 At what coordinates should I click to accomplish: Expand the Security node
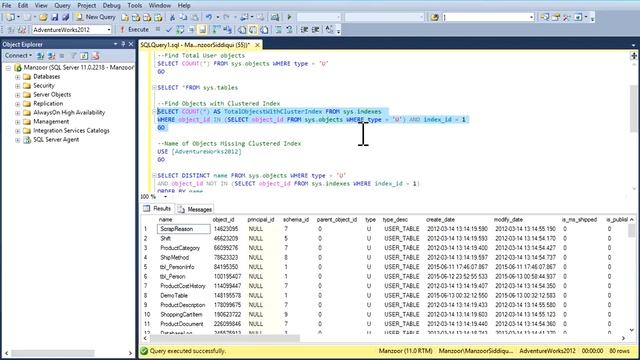(x=18, y=86)
